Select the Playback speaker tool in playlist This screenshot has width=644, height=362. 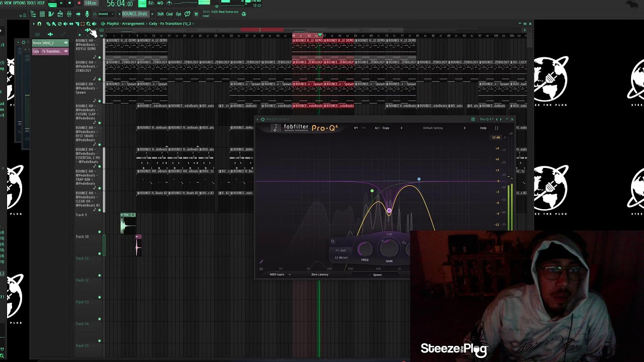pos(94,24)
